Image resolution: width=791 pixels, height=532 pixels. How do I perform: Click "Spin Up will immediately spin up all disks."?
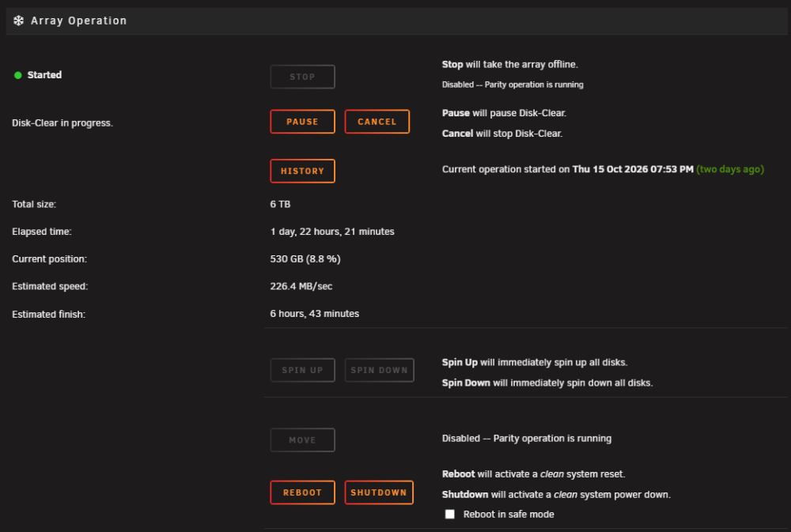535,363
